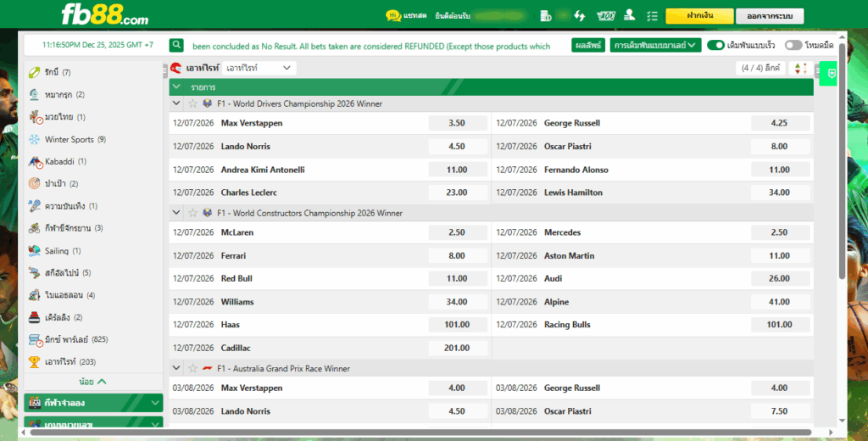Open the bet list checklist icon in header

pyautogui.click(x=652, y=16)
